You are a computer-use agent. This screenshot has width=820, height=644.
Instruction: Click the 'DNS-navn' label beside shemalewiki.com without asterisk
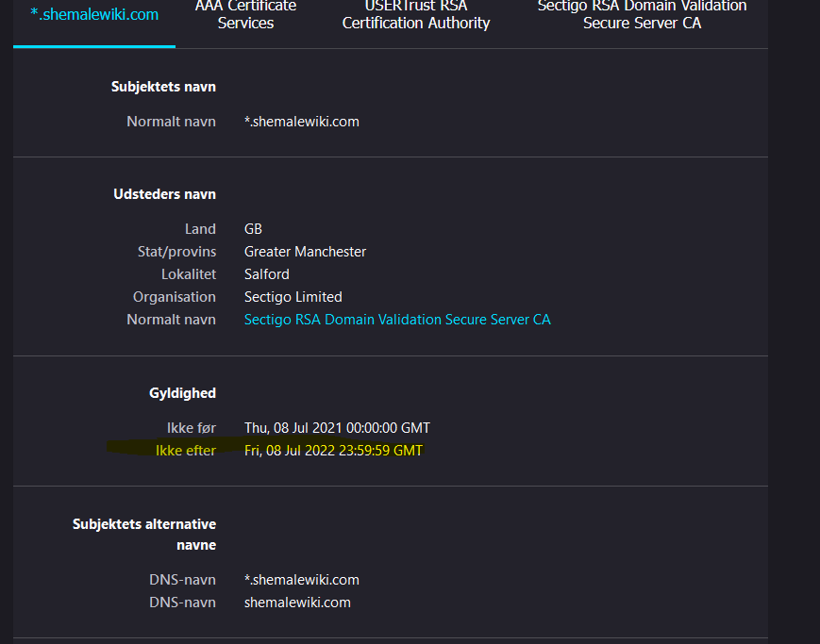(182, 603)
